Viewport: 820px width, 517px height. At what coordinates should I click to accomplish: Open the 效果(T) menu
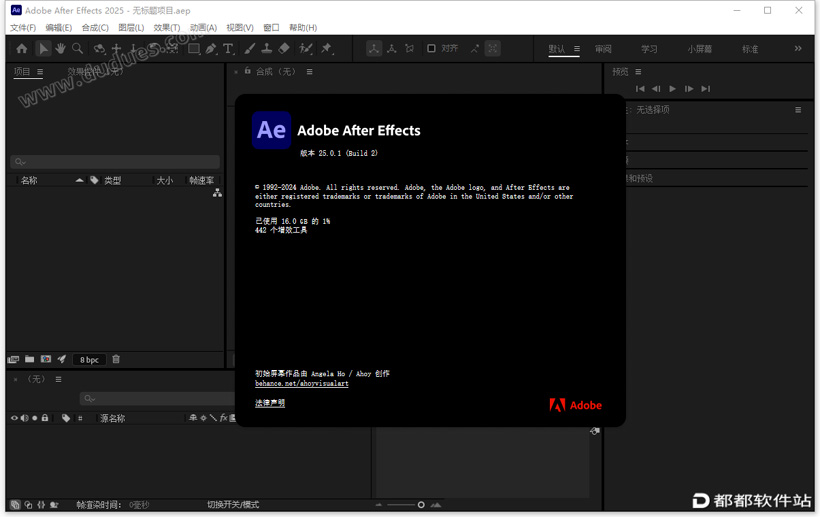[167, 28]
